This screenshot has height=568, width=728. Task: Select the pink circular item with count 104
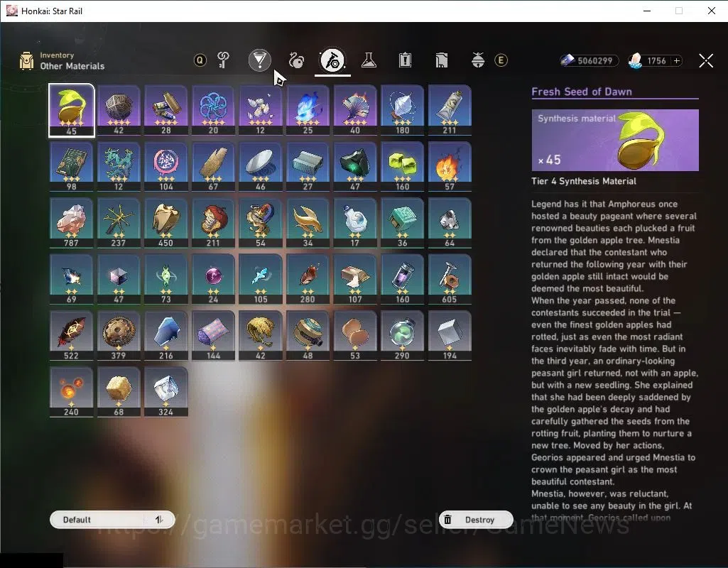[x=165, y=167]
